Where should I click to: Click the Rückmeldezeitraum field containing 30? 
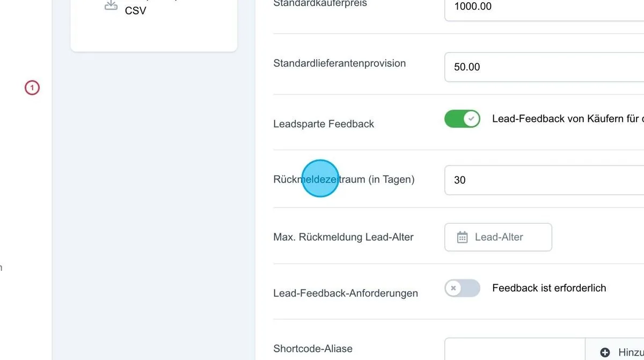click(544, 180)
